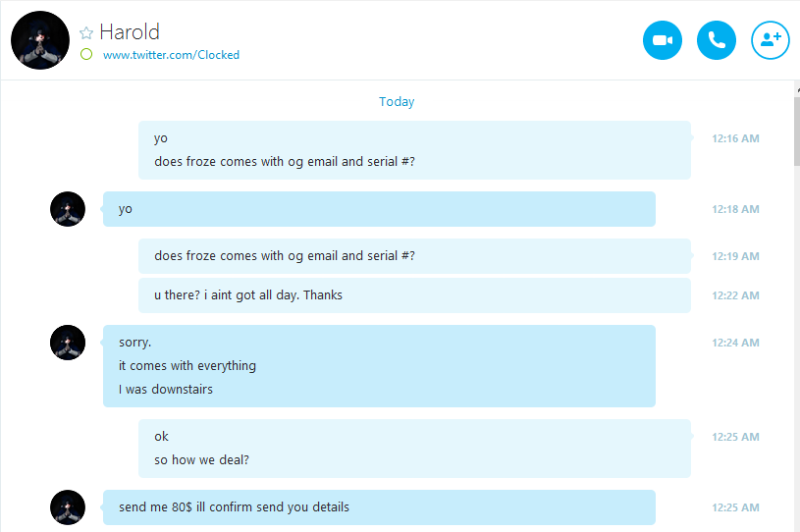The width and height of the screenshot is (800, 532).
Task: Click Harold's avatar next to 'yo' reply
Action: coord(68,209)
